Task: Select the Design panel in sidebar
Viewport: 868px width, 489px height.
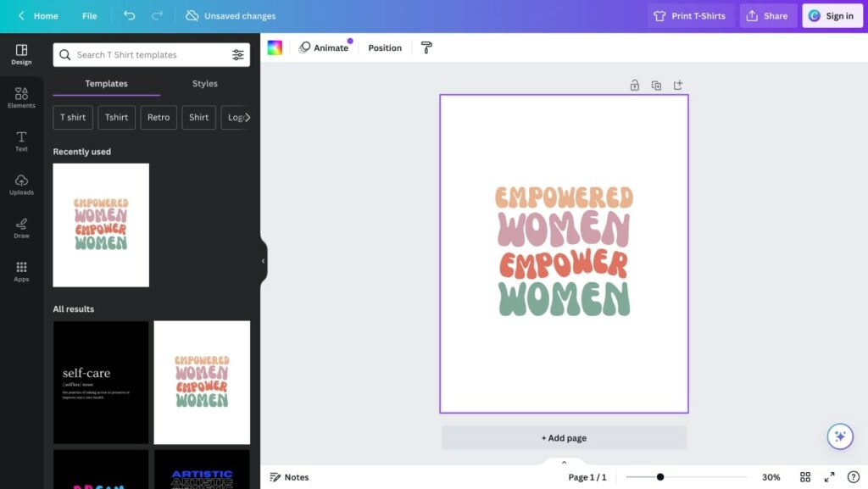Action: coord(20,54)
